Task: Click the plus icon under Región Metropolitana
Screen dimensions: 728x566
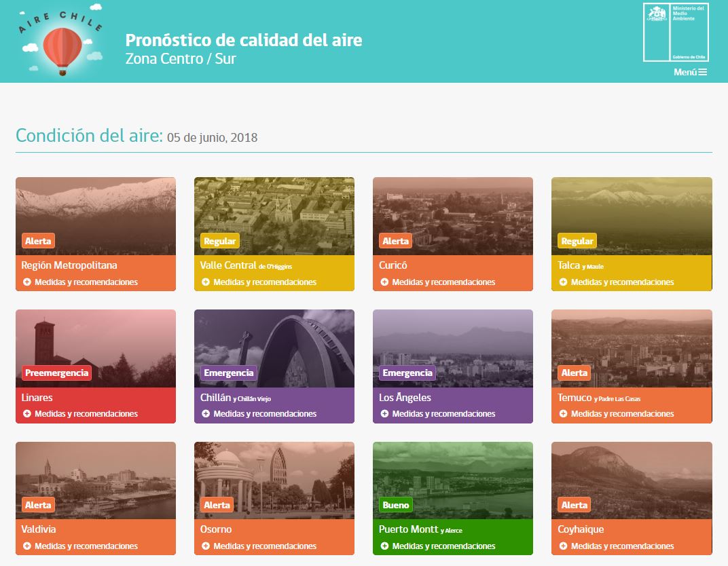Action: tap(27, 282)
